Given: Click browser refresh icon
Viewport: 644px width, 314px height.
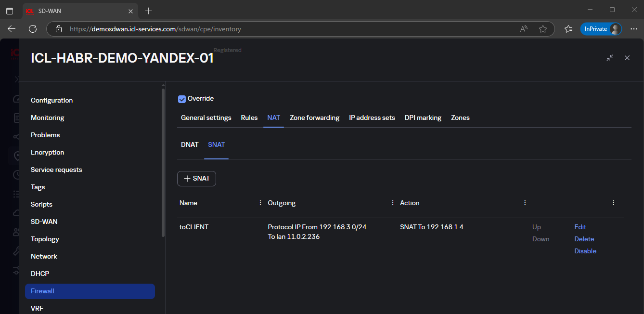Looking at the screenshot, I should pos(33,29).
